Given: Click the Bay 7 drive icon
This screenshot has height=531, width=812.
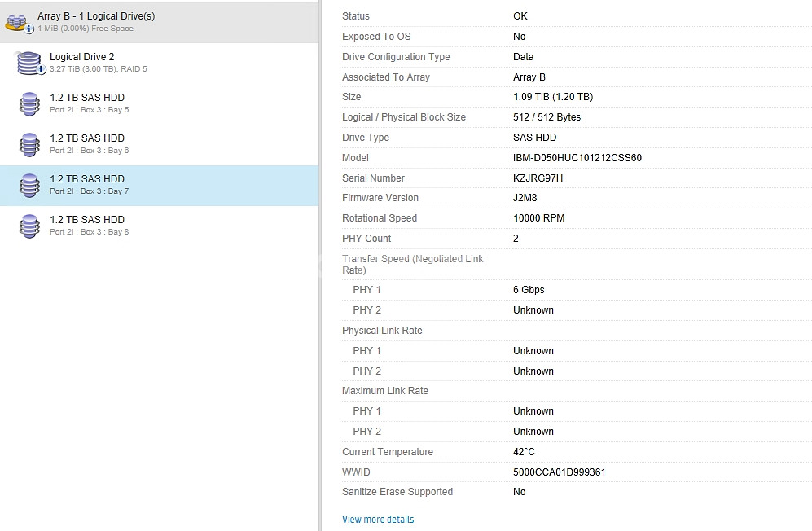Looking at the screenshot, I should coord(29,186).
